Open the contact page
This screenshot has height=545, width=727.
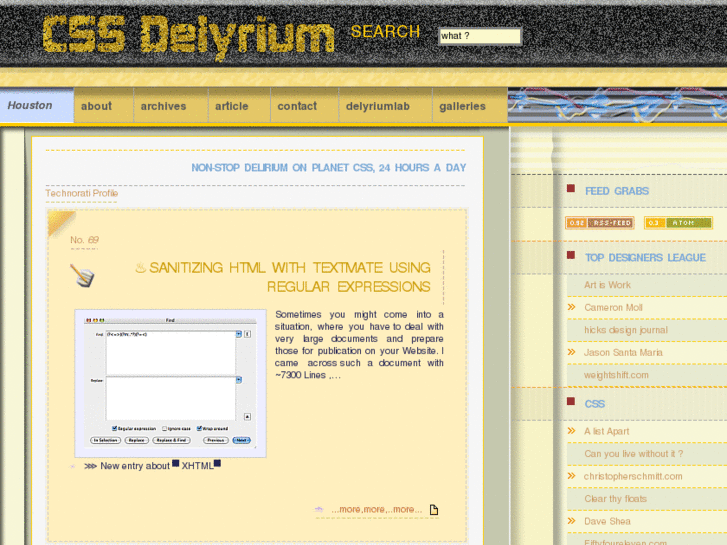pyautogui.click(x=305, y=106)
